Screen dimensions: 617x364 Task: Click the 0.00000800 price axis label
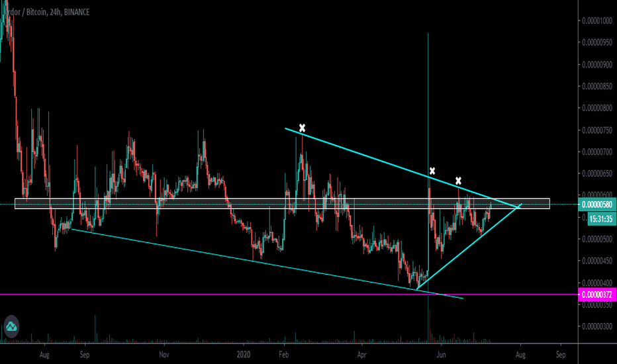[597, 108]
